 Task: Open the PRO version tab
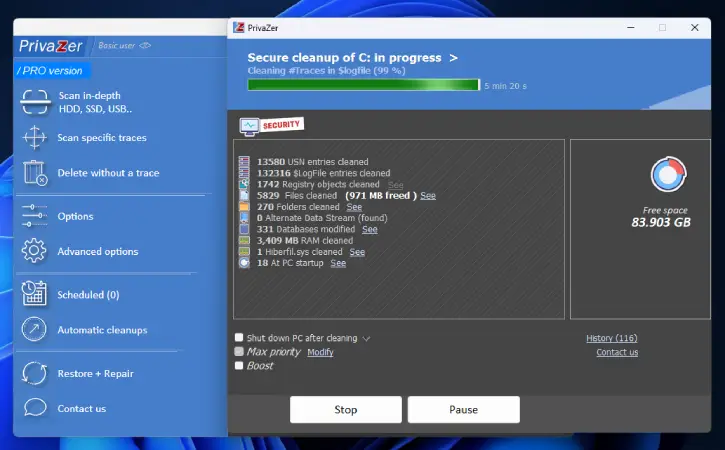(x=50, y=71)
